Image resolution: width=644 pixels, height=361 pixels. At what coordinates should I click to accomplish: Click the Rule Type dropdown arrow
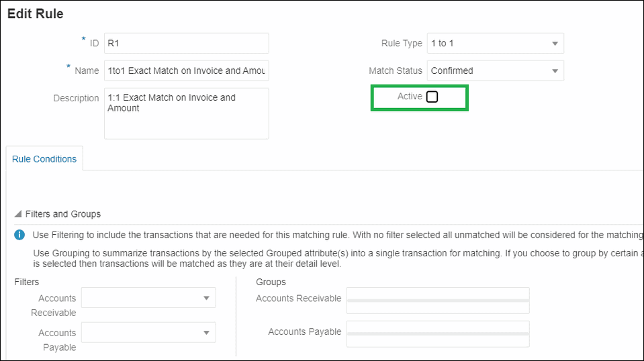(555, 44)
